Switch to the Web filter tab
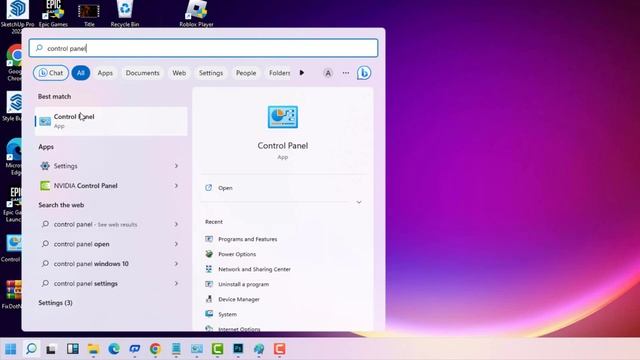Viewport: 640px width, 360px height. point(179,73)
